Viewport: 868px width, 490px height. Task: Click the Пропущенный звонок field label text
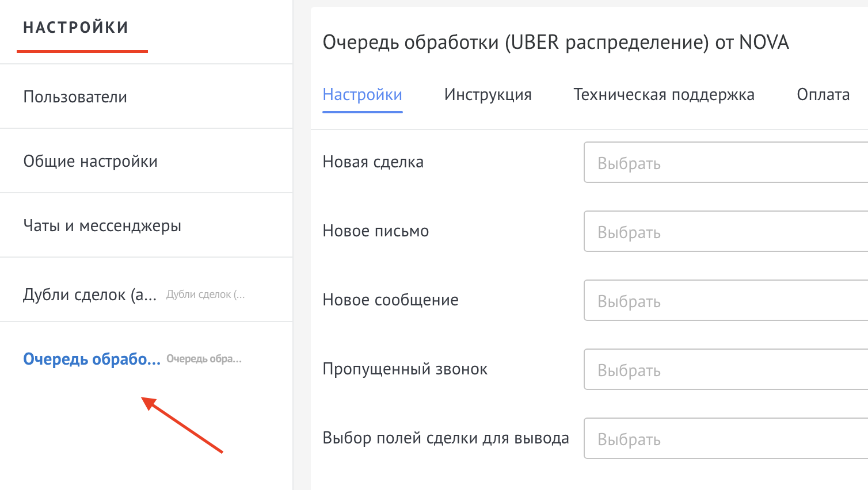pos(405,369)
